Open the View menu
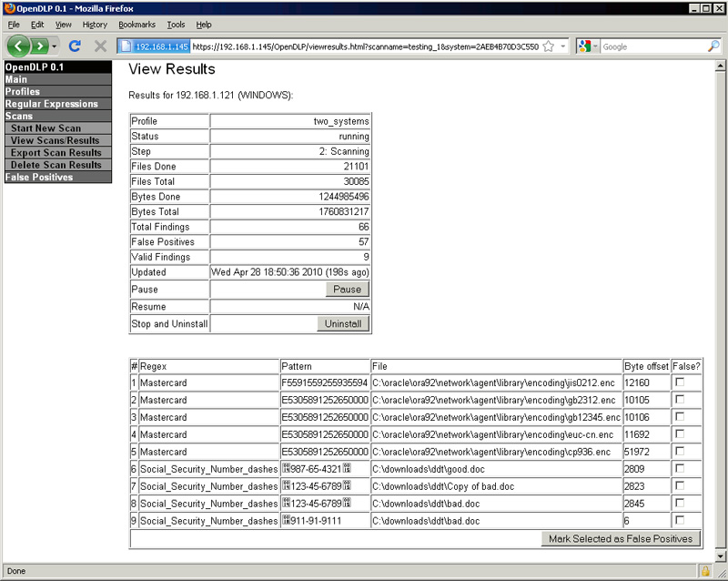 click(63, 25)
